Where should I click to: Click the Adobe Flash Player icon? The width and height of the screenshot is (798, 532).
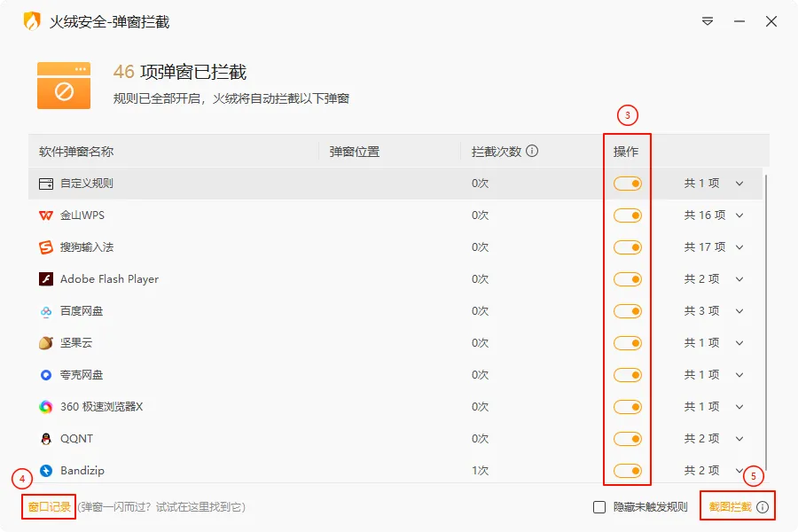46,279
